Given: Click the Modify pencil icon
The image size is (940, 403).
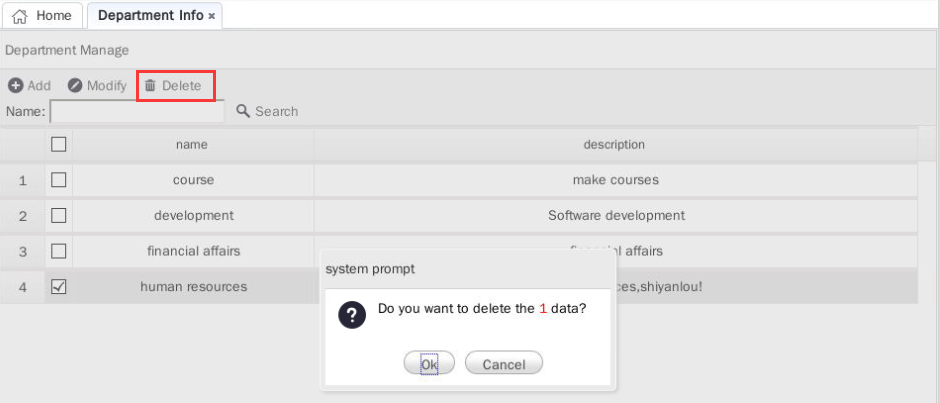Looking at the screenshot, I should pyautogui.click(x=75, y=86).
